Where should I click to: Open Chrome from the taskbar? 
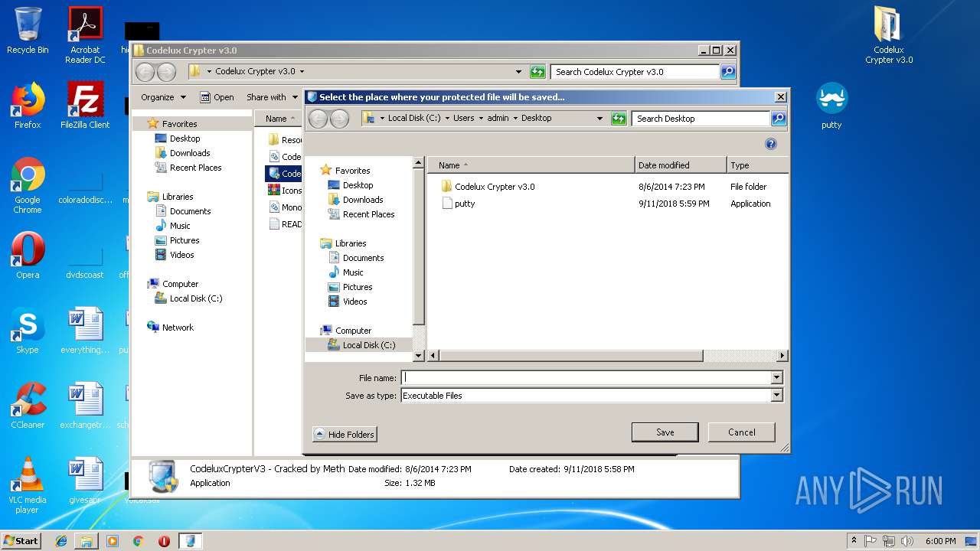[x=138, y=540]
